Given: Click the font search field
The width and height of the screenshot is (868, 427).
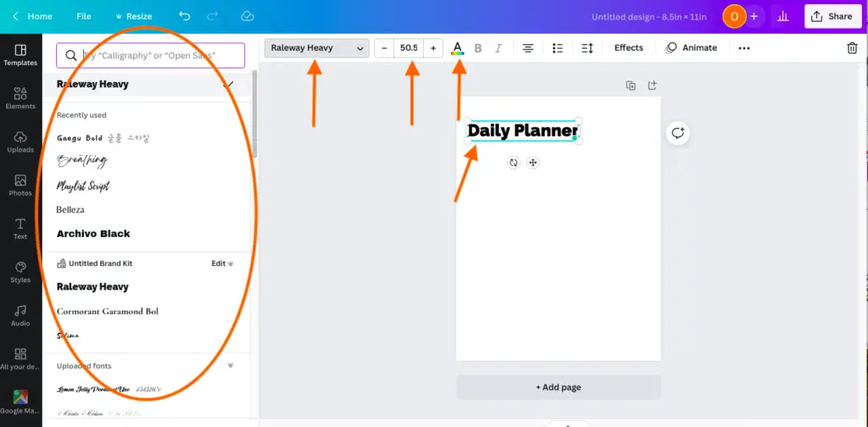Looking at the screenshot, I should point(151,55).
